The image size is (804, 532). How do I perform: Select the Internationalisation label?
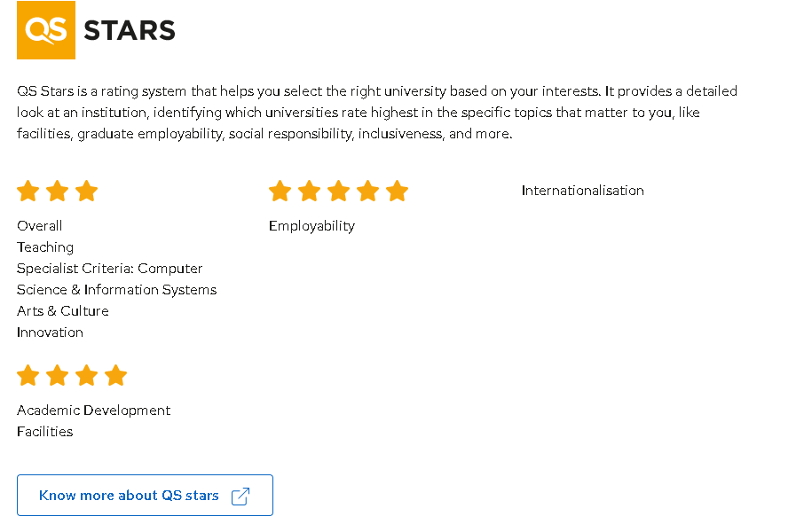[x=582, y=191]
